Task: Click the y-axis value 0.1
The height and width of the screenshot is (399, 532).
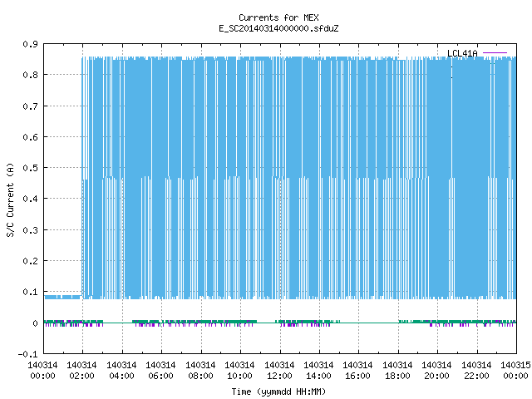Action: click(31, 292)
